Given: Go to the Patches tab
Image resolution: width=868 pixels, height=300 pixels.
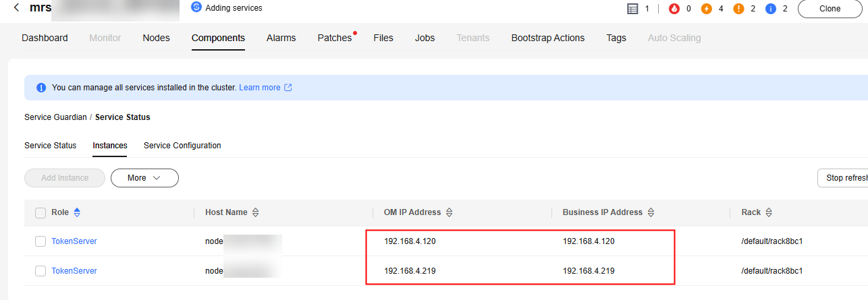Looking at the screenshot, I should tap(335, 38).
